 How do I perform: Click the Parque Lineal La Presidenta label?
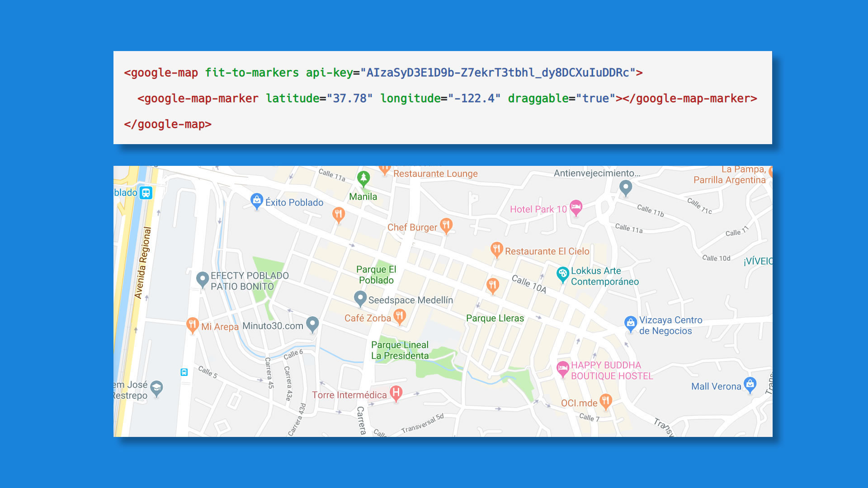[400, 350]
